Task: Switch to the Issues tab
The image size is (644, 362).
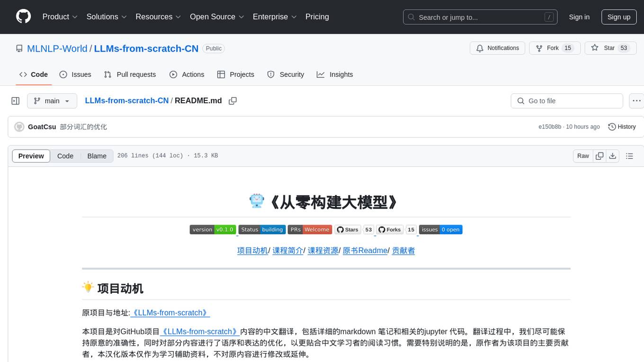Action: point(75,74)
